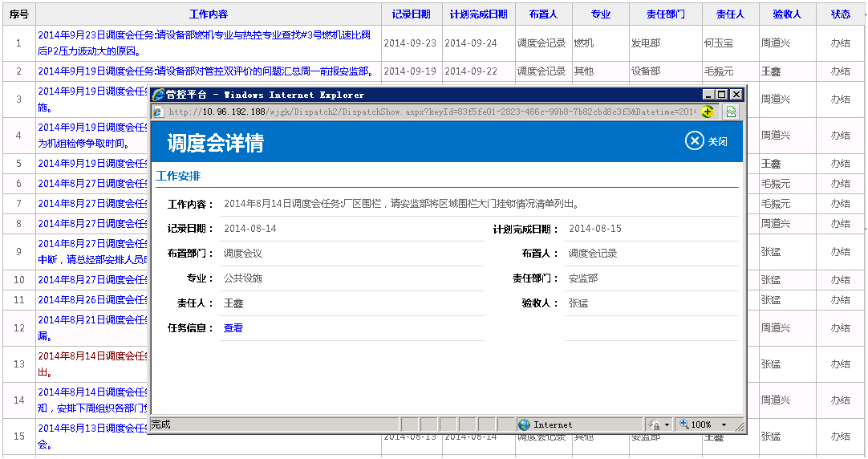Click the green plus icon beside address bar
The image size is (868, 459).
[707, 112]
